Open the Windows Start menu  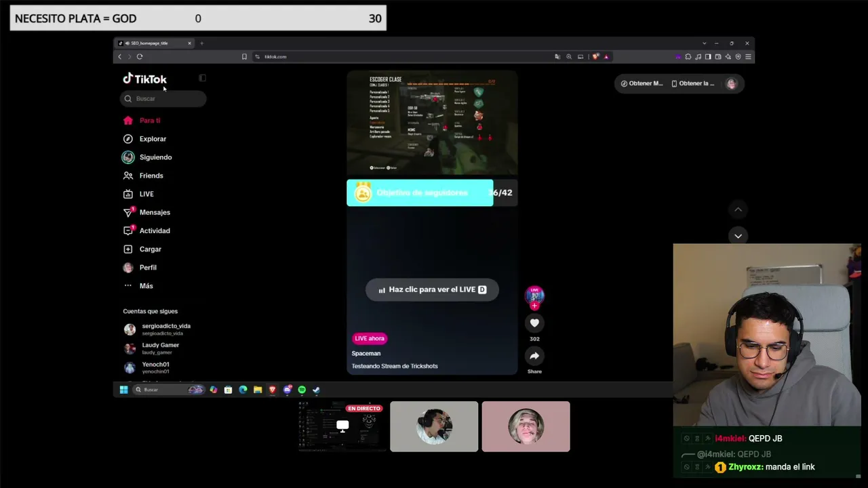click(x=123, y=390)
